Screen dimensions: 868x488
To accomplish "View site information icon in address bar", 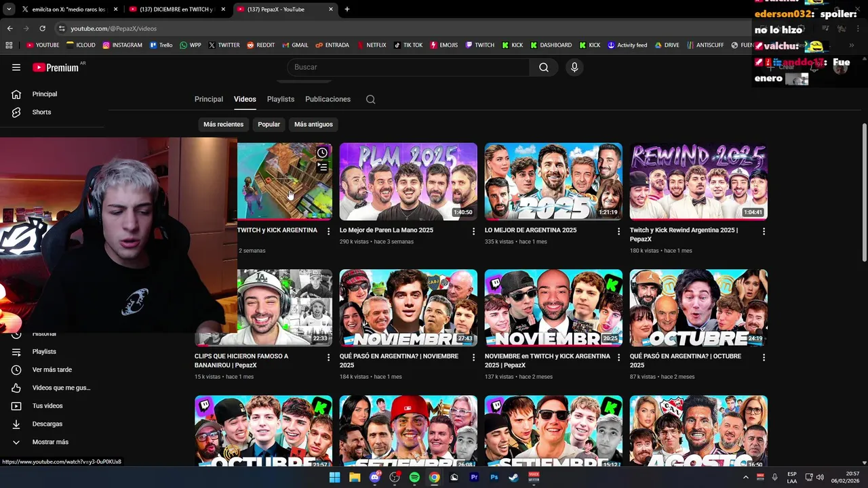I will 62,28.
